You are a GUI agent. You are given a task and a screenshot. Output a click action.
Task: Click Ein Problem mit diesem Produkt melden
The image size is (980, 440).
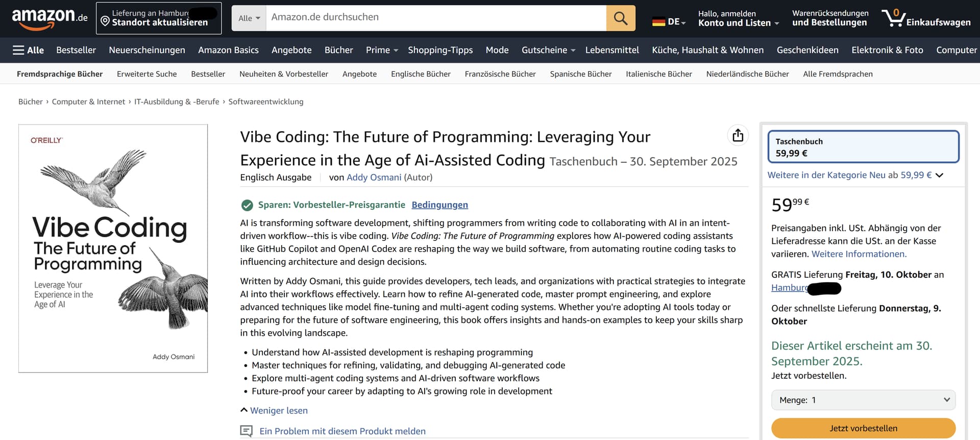pos(342,431)
